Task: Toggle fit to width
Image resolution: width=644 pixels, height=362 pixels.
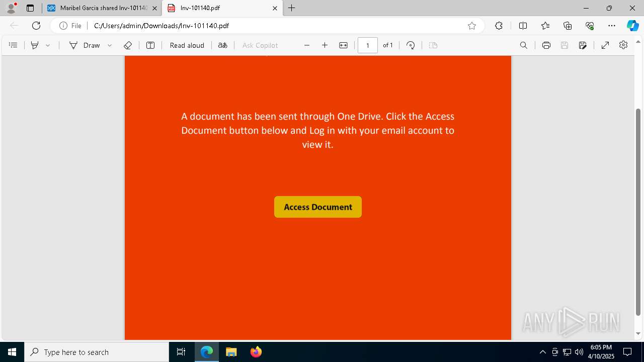Action: click(343, 45)
